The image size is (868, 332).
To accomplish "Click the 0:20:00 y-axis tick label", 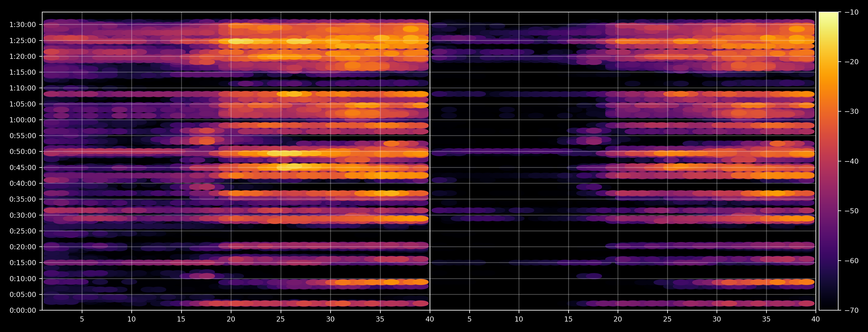I will pos(23,247).
